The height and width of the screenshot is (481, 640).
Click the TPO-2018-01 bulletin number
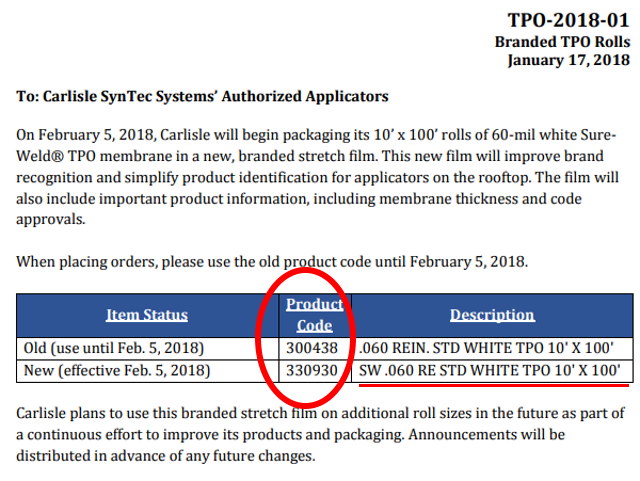click(568, 21)
